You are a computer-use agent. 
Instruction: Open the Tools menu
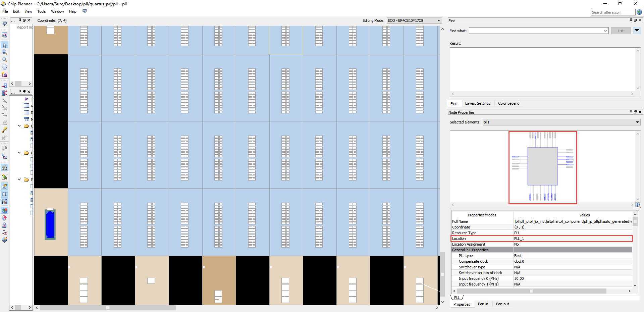42,11
